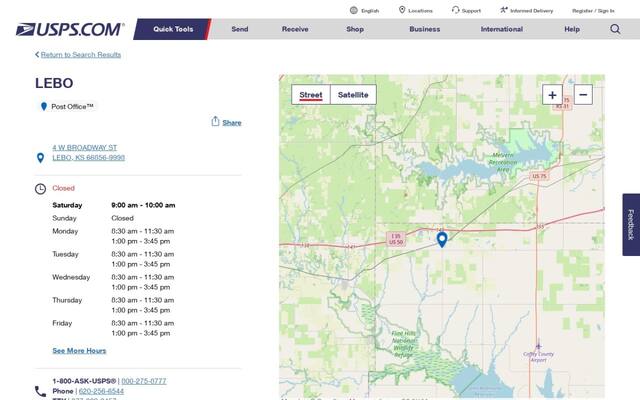
Task: Open the Feedback side tab
Action: click(631, 224)
